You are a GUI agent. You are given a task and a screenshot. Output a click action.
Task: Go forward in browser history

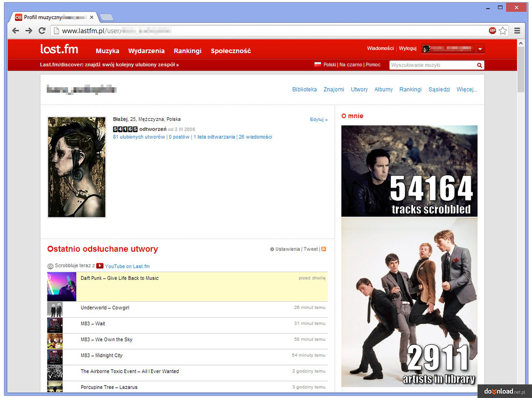(29, 31)
